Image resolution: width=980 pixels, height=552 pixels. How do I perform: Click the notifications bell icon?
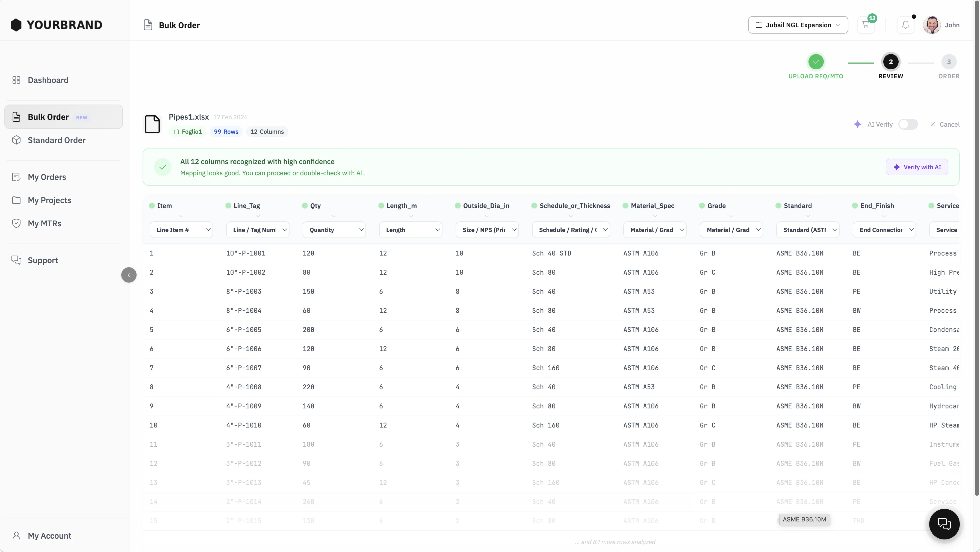(x=906, y=24)
